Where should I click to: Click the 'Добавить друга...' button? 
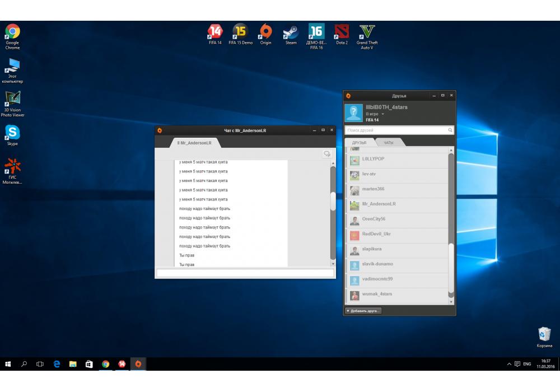click(363, 311)
